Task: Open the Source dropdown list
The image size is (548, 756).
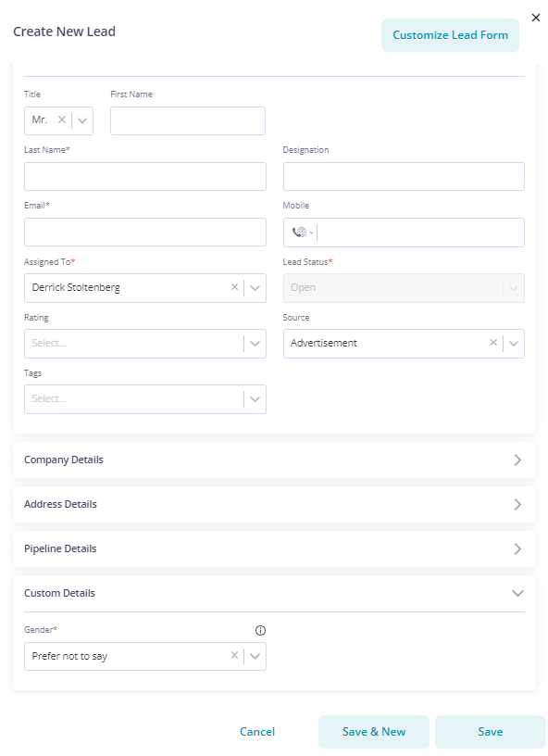Action: click(x=513, y=343)
